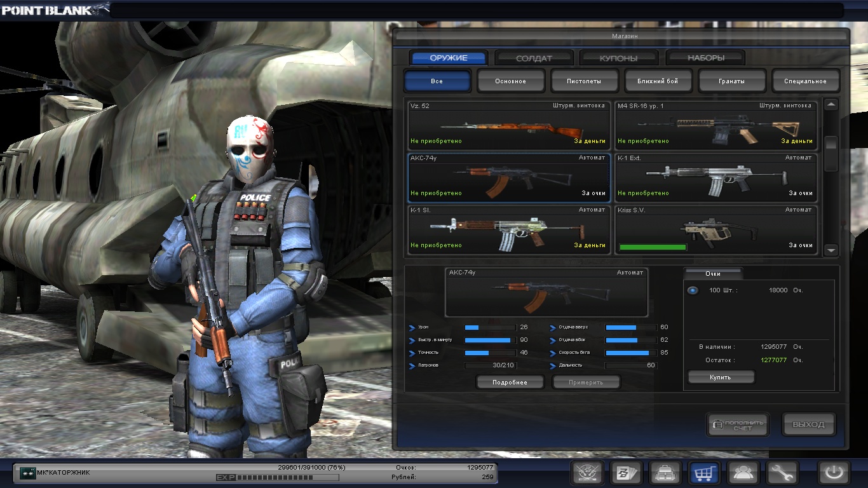Viewport: 868px width, 488px height.
Task: Select the K-1 Sl. weapon card
Action: click(509, 229)
